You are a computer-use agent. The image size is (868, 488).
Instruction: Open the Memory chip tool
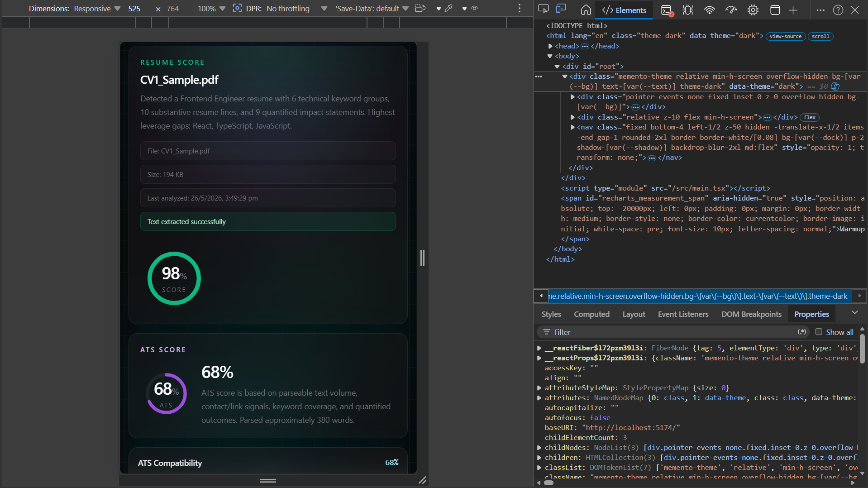click(x=753, y=10)
